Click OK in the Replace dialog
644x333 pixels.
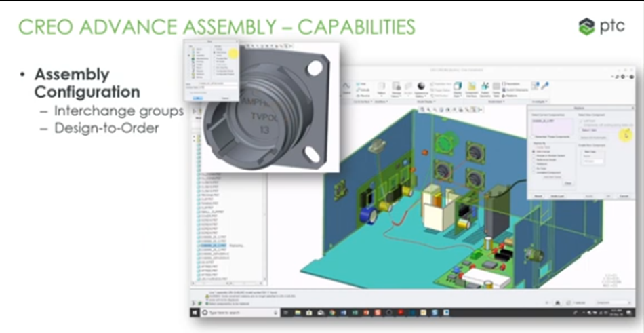click(608, 196)
